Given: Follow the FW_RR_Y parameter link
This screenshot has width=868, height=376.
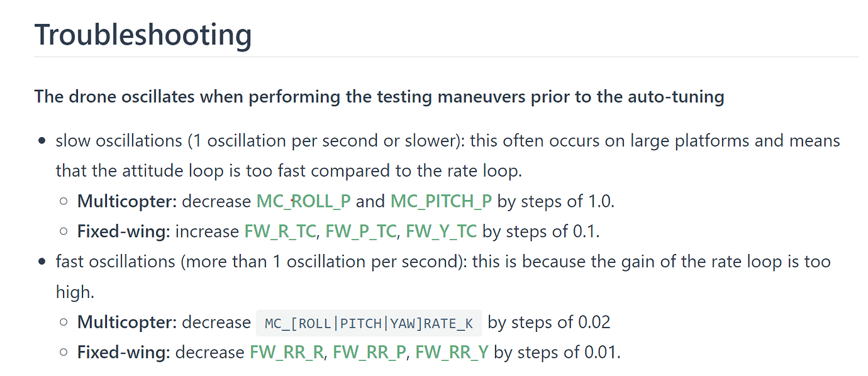Looking at the screenshot, I should [452, 352].
